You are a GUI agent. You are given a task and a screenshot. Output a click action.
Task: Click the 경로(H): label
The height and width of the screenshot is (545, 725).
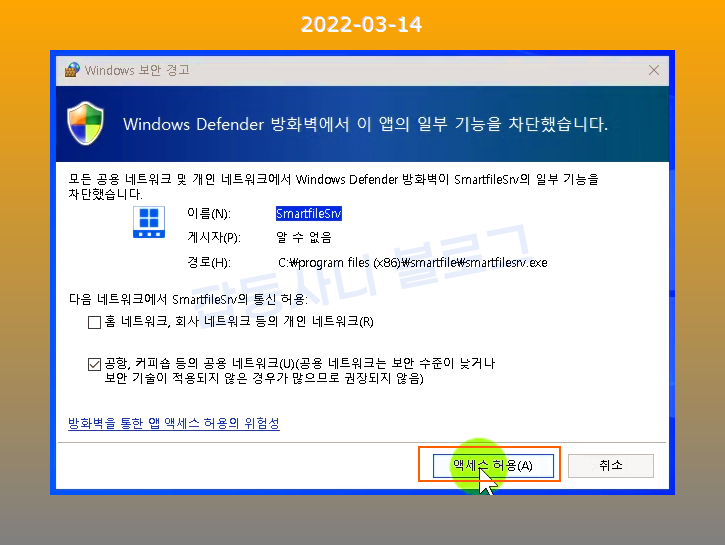click(209, 263)
